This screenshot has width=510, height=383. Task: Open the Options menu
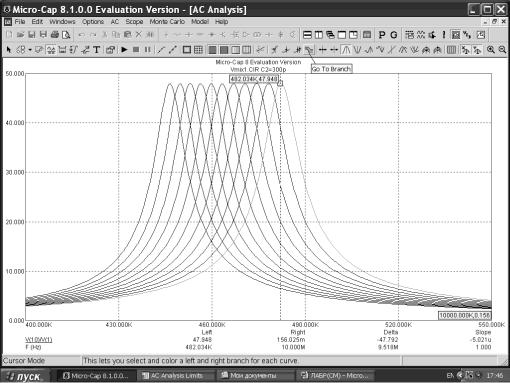93,22
